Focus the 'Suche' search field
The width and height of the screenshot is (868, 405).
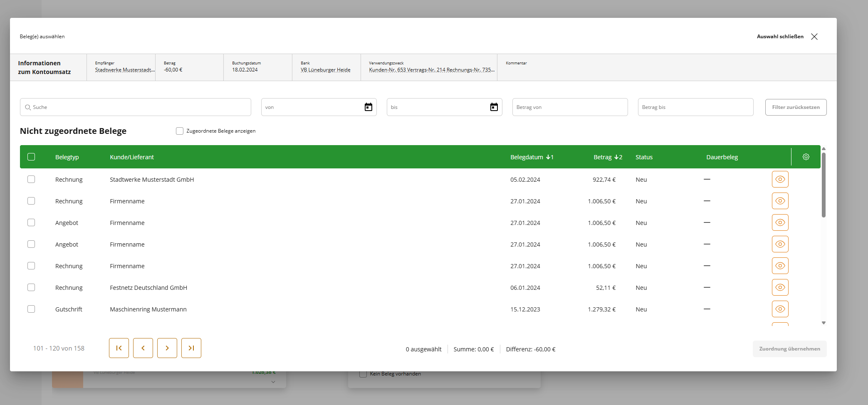coord(136,107)
